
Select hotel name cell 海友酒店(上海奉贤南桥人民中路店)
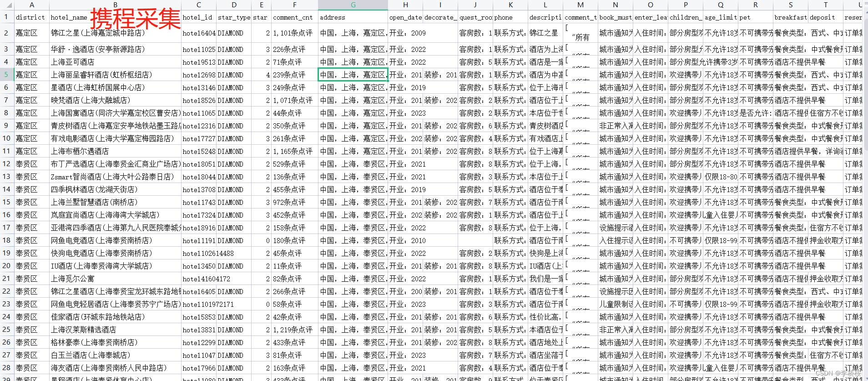click(x=115, y=368)
